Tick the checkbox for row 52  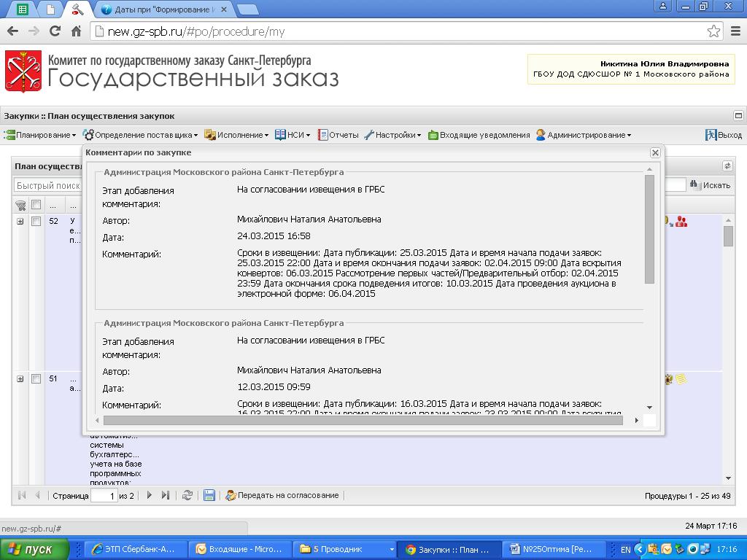tap(36, 222)
